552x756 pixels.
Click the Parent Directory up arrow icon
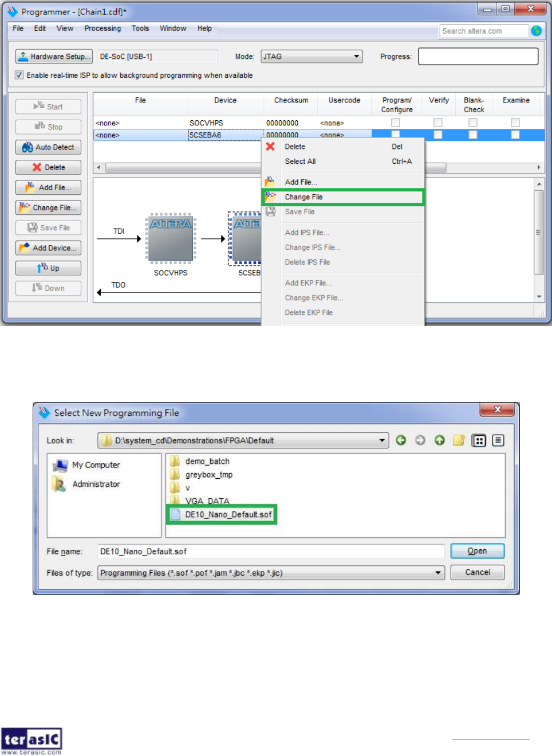439,440
